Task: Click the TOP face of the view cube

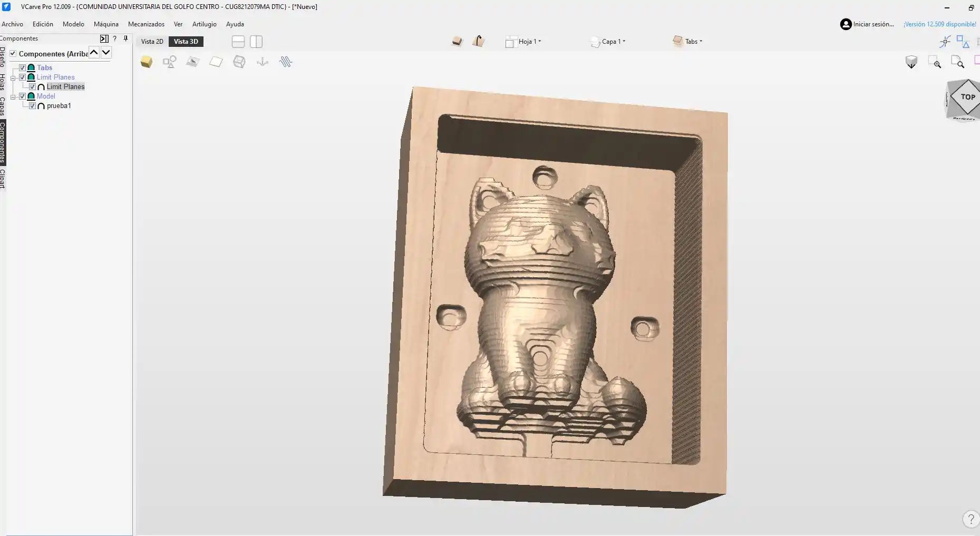Action: click(967, 97)
